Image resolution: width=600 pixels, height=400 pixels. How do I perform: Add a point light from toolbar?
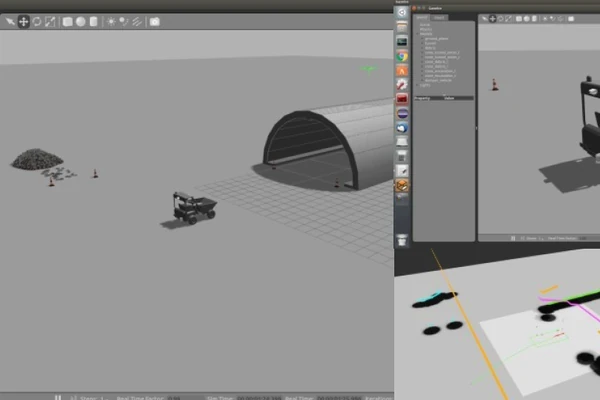(x=112, y=21)
